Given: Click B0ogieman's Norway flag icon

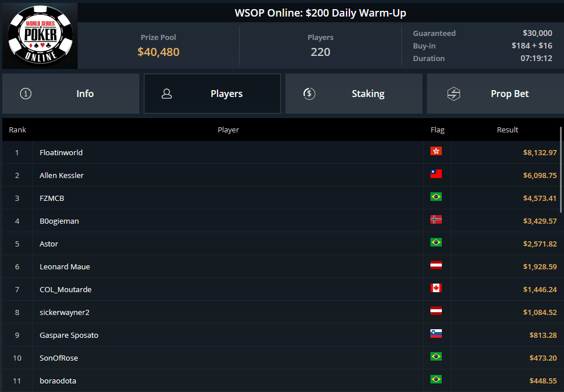Looking at the screenshot, I should click(x=436, y=220).
